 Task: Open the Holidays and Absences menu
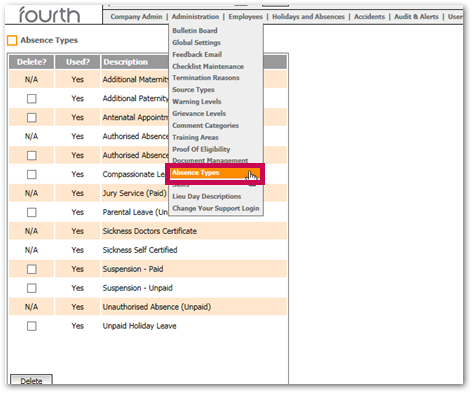coord(308,17)
